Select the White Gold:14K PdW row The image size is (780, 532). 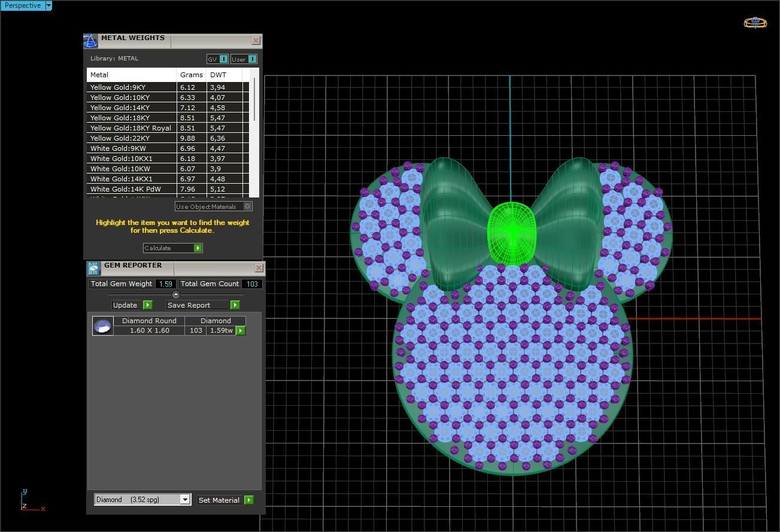(168, 189)
